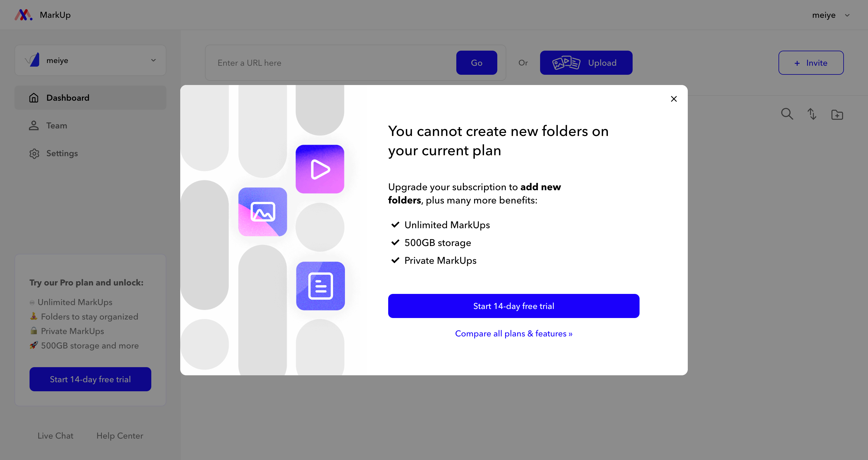This screenshot has height=460, width=868.
Task: Invite a team member
Action: 811,63
